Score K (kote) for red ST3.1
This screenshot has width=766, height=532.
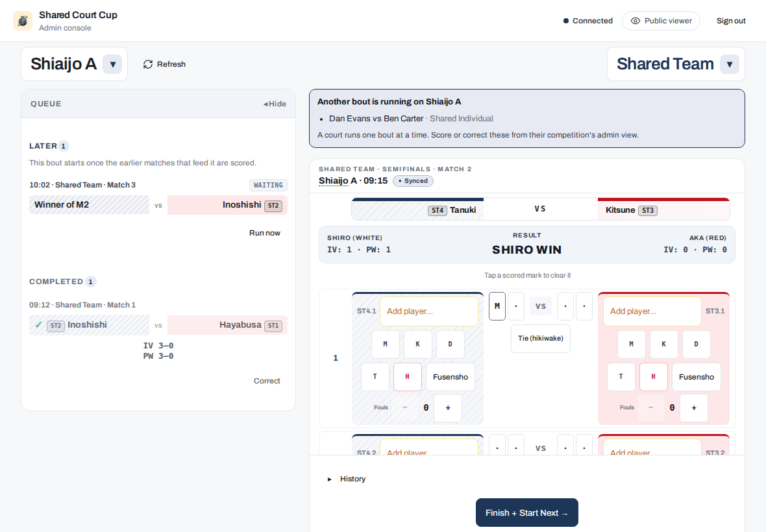click(663, 345)
